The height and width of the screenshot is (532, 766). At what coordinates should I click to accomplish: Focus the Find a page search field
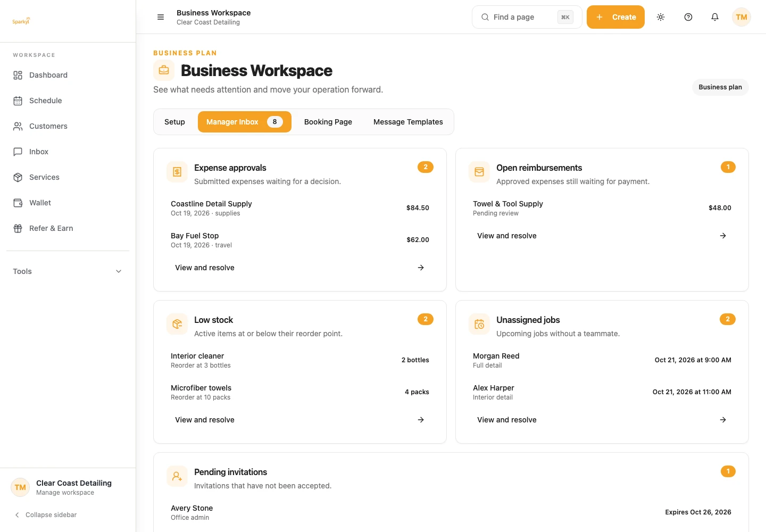click(x=527, y=17)
